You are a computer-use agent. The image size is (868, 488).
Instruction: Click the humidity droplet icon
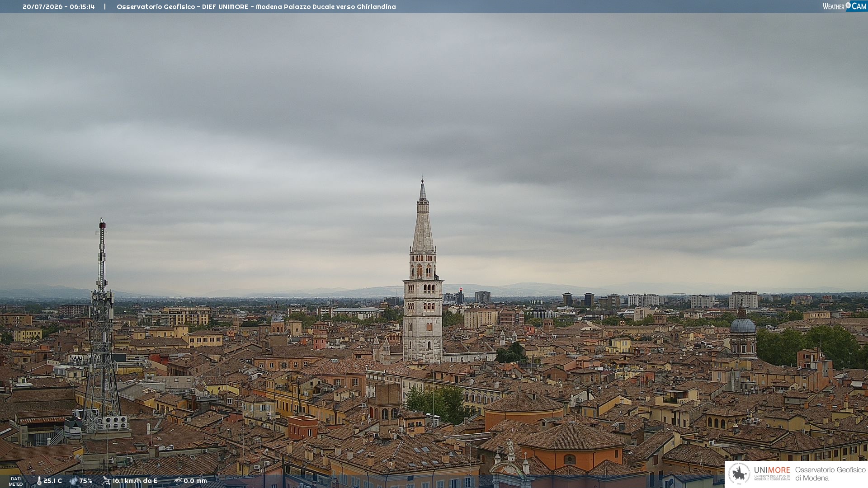(73, 481)
